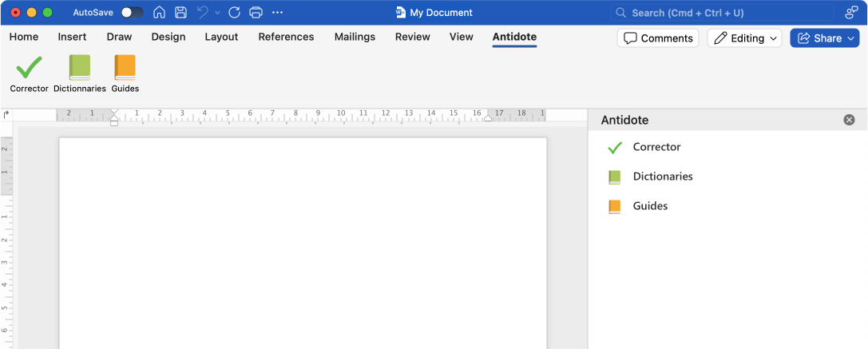Image resolution: width=868 pixels, height=349 pixels.
Task: Close the Antidote side panel
Action: 849,120
